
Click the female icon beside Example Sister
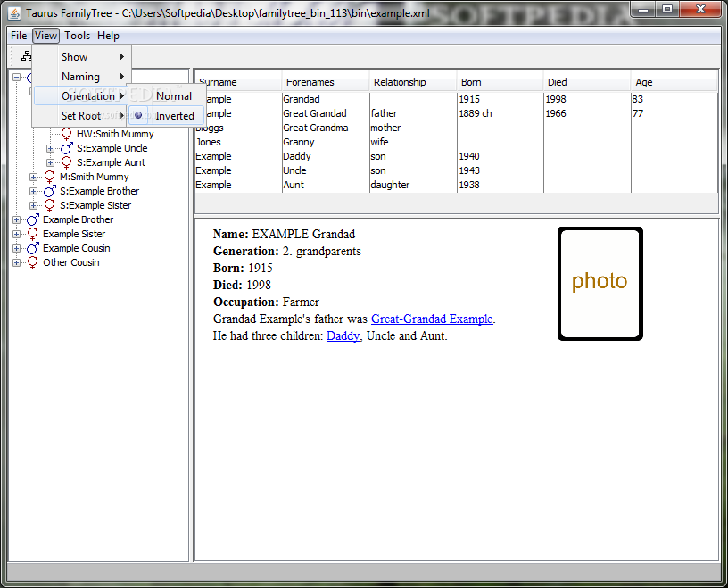coord(32,234)
